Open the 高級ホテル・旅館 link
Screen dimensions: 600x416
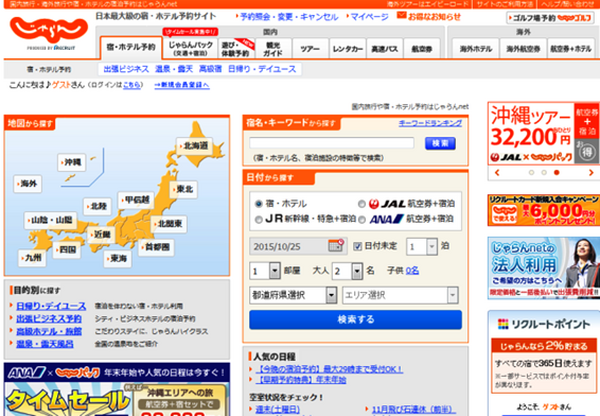[49, 331]
